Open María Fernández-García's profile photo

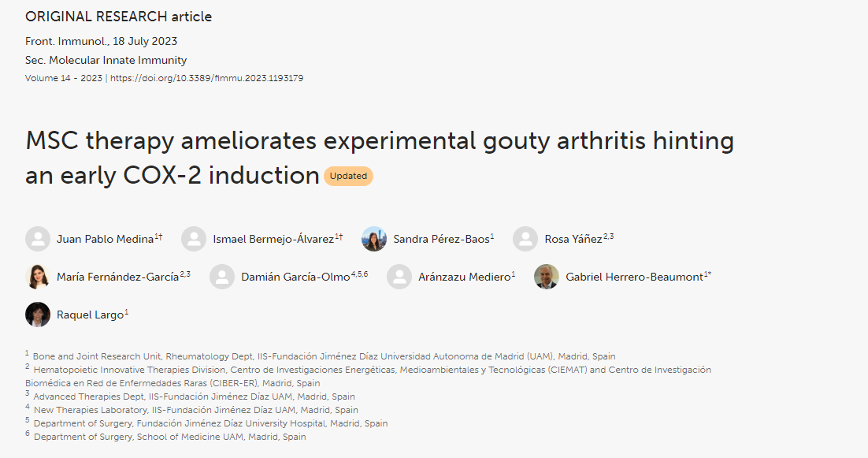38,277
